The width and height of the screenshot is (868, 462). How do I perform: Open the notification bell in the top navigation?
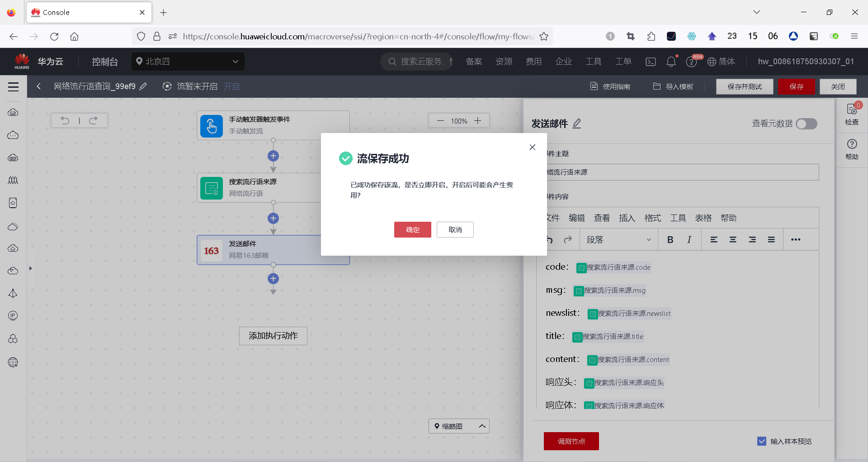click(x=671, y=62)
